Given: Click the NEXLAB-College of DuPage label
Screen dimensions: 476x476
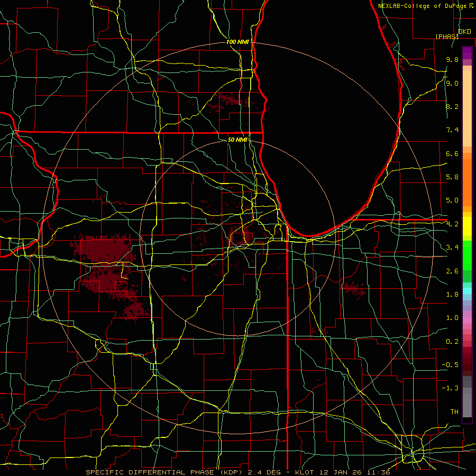Looking at the screenshot, I should pyautogui.click(x=426, y=6).
